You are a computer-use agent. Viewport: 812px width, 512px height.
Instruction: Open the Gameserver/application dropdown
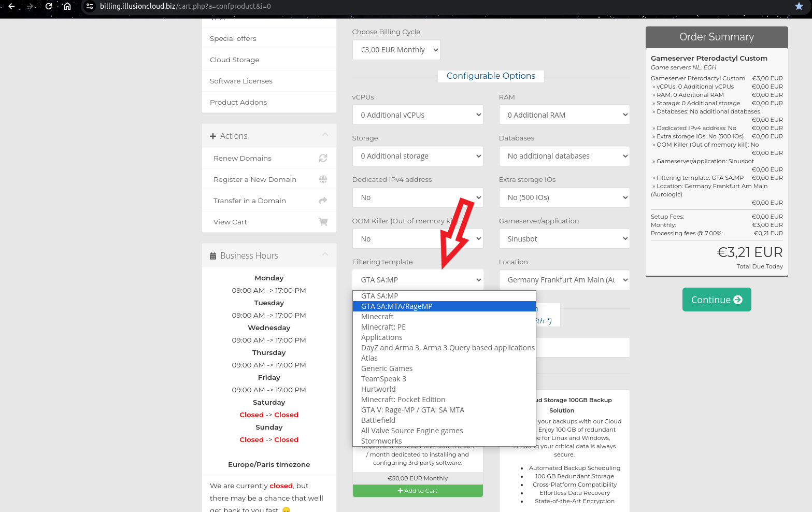(564, 239)
